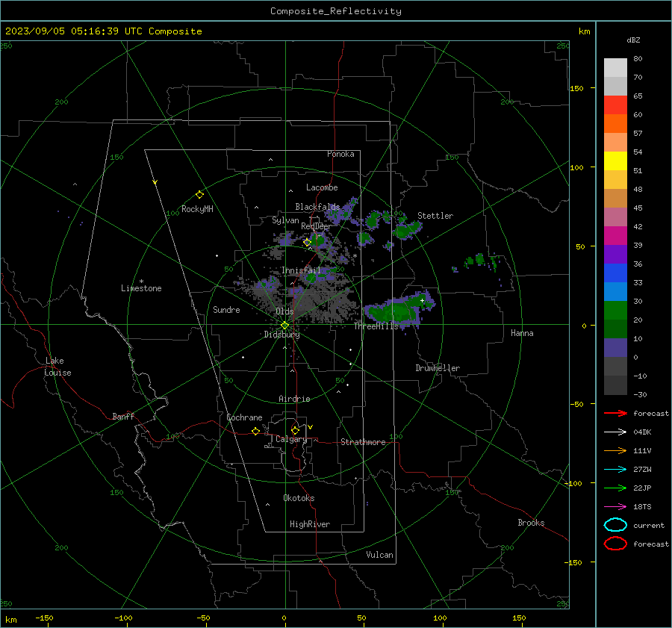Click the Lacombe label
Screen dimensions: 672x628
(x=322, y=187)
